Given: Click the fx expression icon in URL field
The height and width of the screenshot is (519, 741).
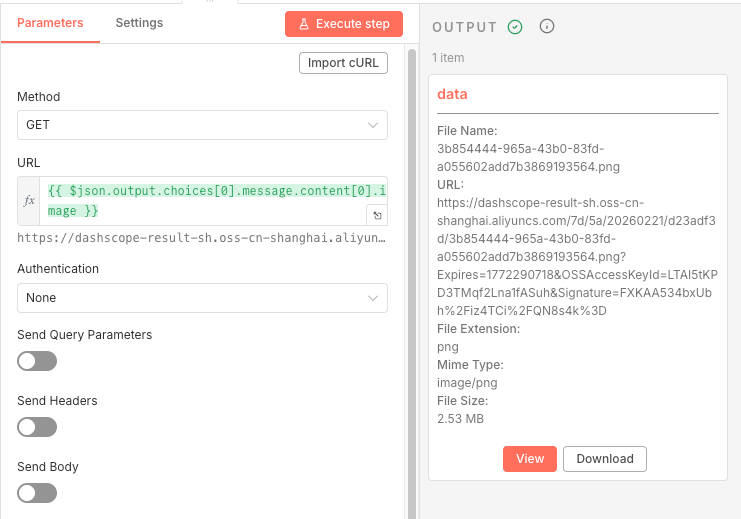Looking at the screenshot, I should [29, 201].
